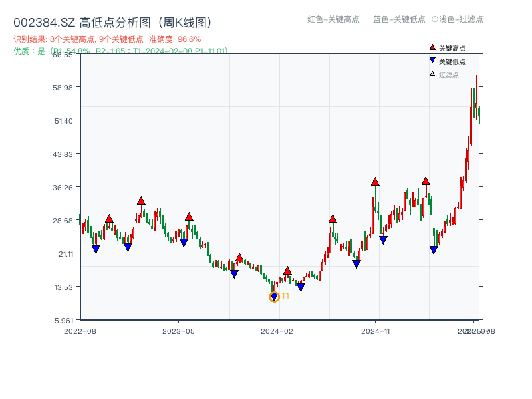Viewport: 532px width, 399px height.
Task: Click the y-axis label 13.53
Action: 64,287
